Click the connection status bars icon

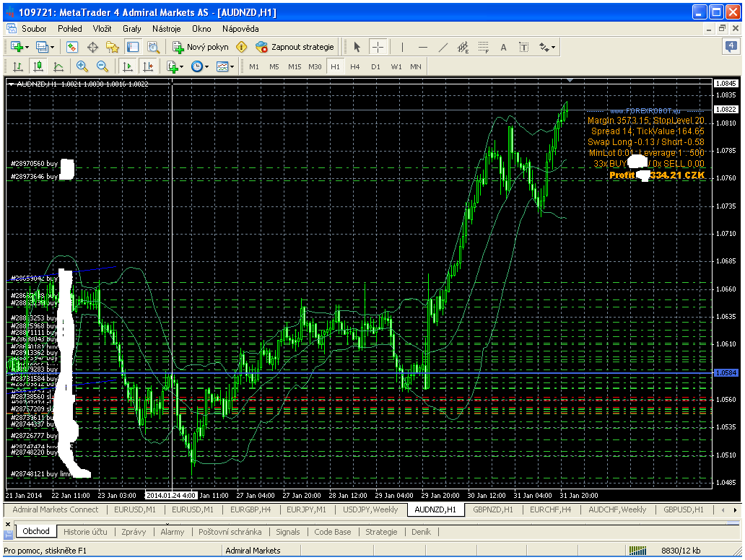pos(637,551)
